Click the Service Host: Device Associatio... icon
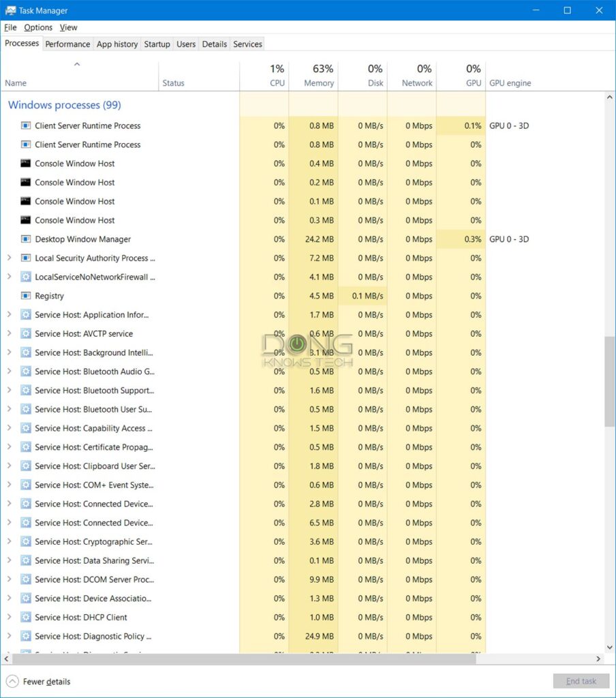Viewport: 616px width, 698px height. [x=26, y=598]
